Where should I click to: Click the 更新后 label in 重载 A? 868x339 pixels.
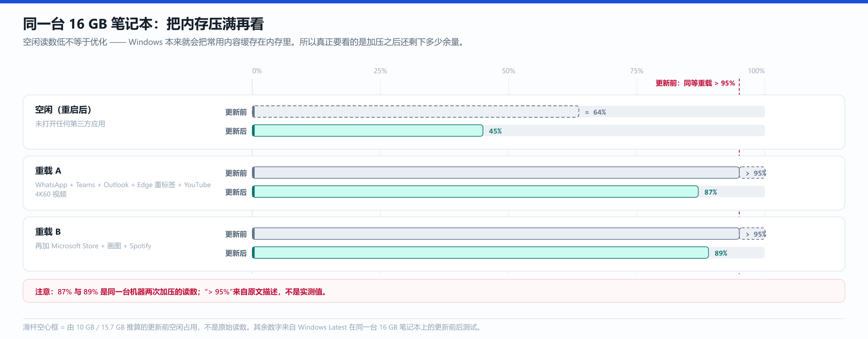236,192
